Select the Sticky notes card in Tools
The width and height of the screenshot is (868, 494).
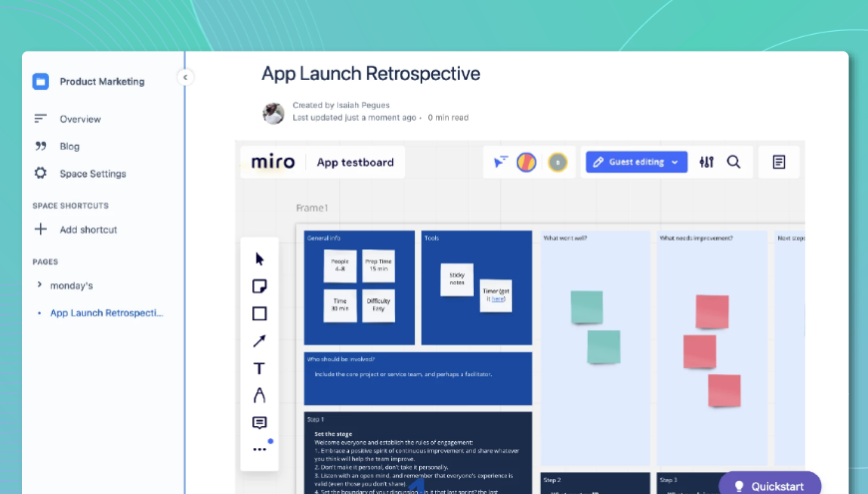(x=457, y=279)
